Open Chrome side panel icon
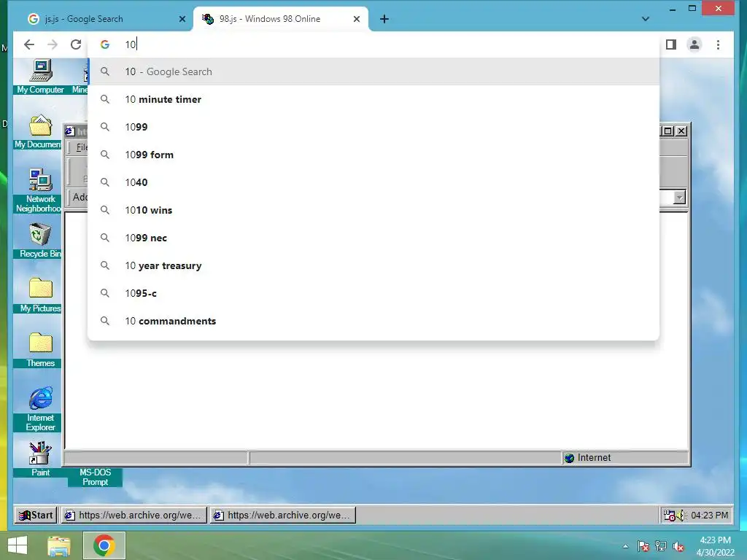 click(671, 44)
